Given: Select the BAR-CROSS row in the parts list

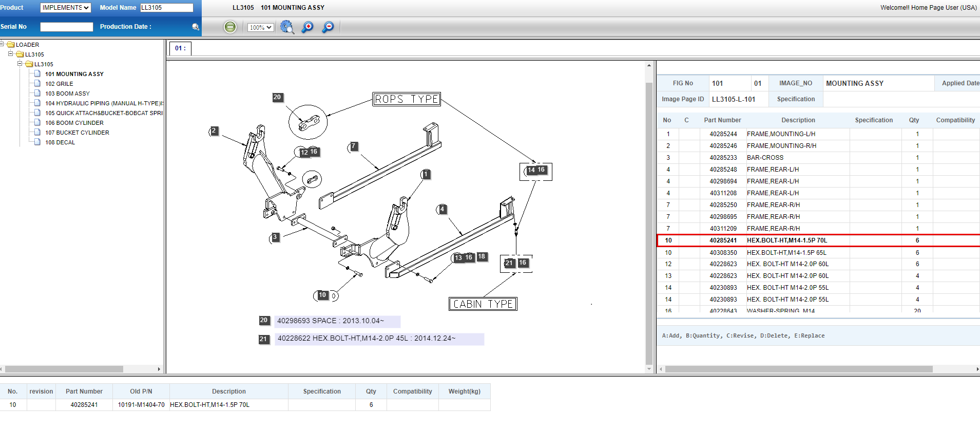Looking at the screenshot, I should coord(765,158).
